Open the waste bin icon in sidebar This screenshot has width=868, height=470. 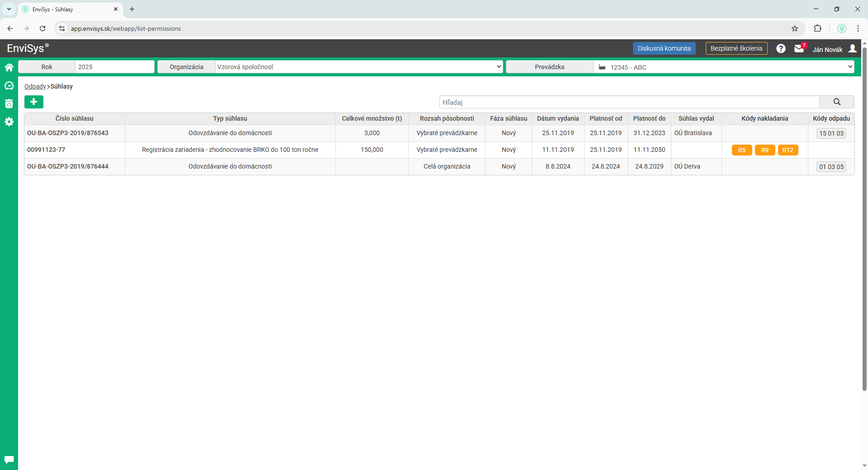point(9,104)
